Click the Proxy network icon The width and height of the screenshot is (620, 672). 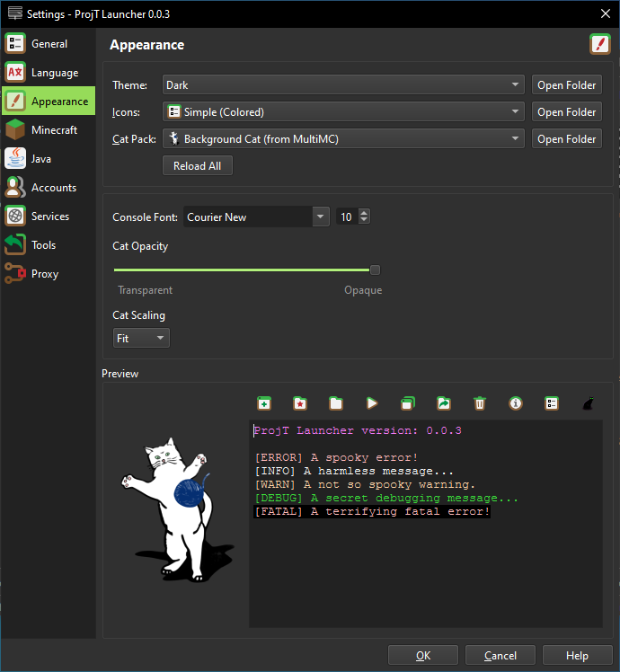pos(15,273)
